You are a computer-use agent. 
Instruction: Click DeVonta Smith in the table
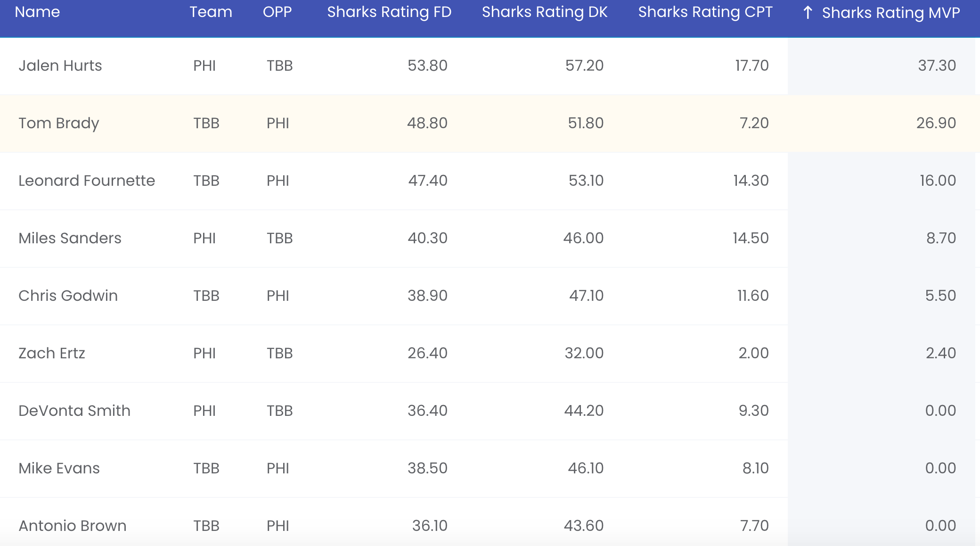pyautogui.click(x=74, y=411)
